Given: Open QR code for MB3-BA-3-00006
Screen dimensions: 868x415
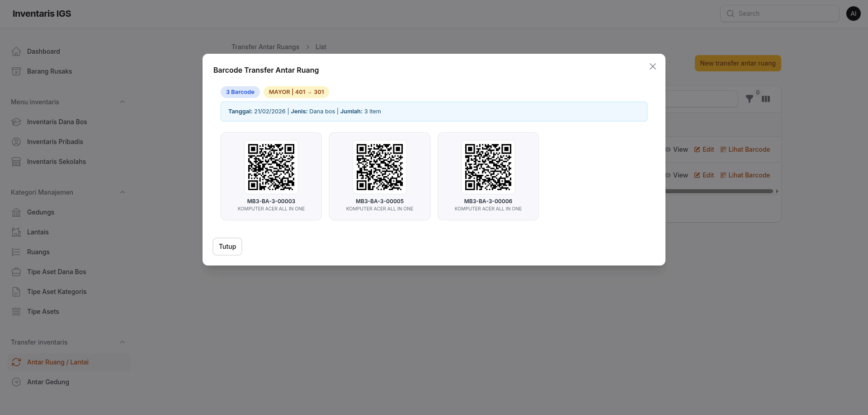Looking at the screenshot, I should click(x=488, y=167).
